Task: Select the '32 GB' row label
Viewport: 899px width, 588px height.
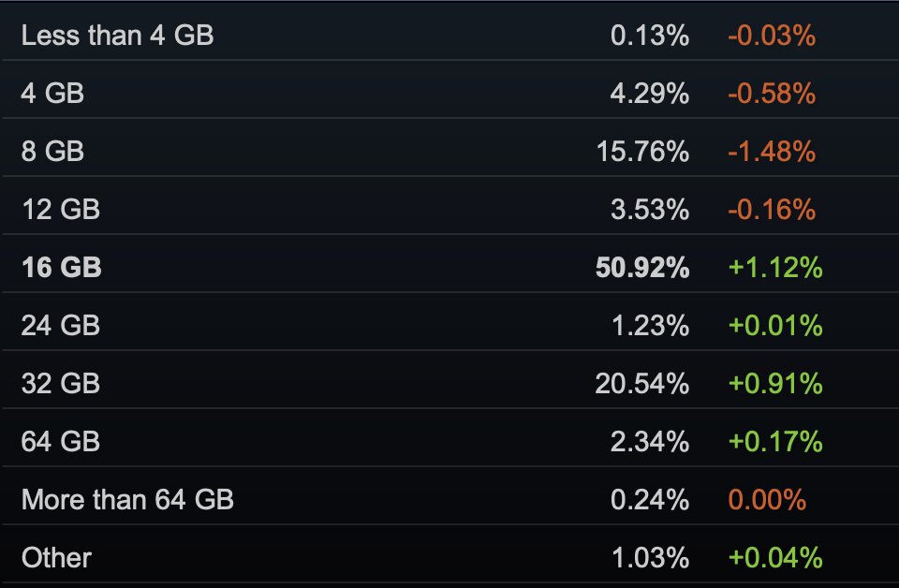Action: [61, 383]
